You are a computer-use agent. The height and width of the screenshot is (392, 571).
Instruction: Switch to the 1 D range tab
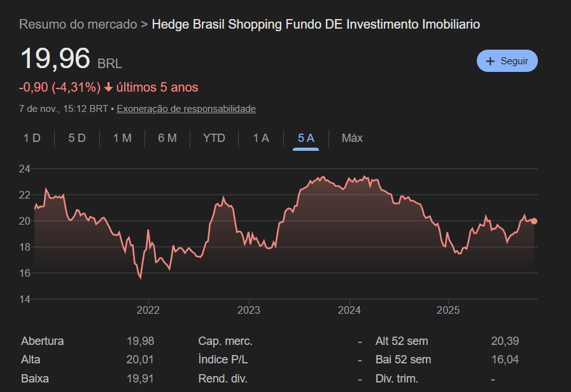pos(32,138)
